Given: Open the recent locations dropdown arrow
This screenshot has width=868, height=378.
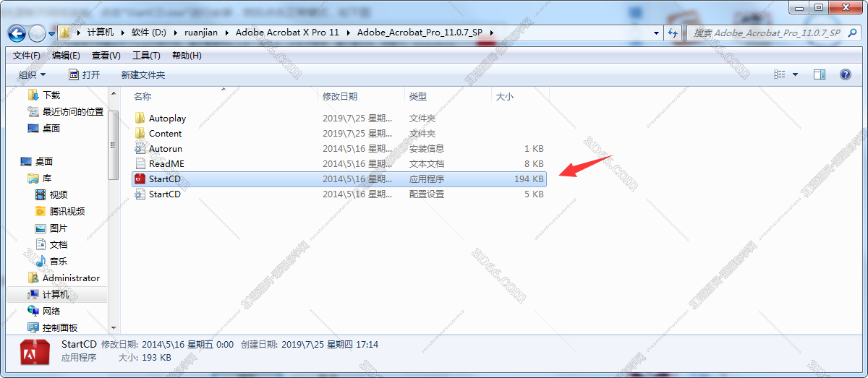Looking at the screenshot, I should point(52,33).
